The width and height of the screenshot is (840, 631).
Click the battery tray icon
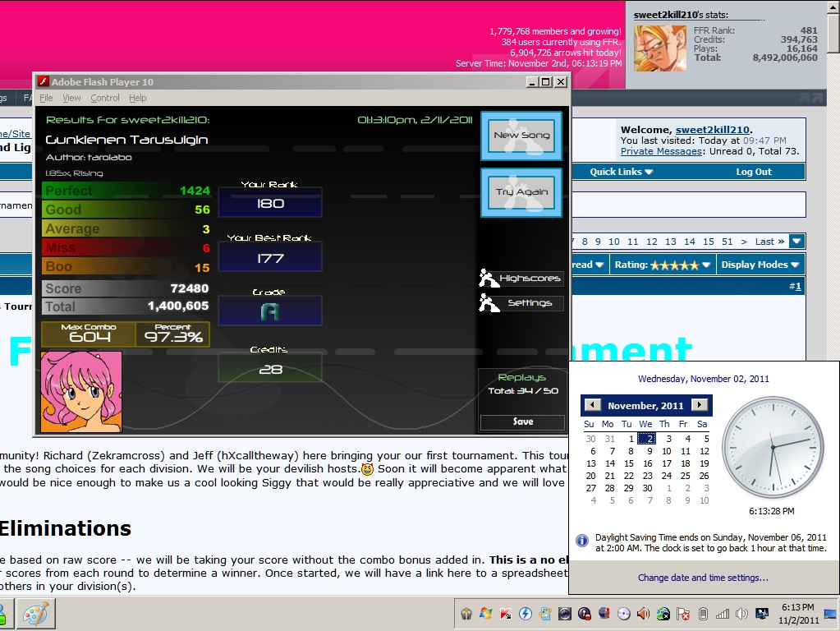point(704,614)
